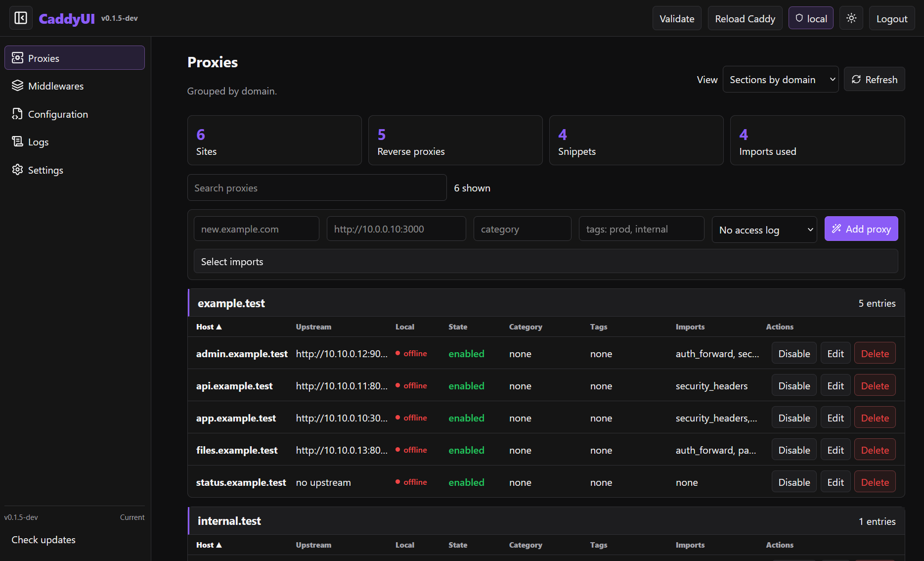924x561 pixels.
Task: Edit admin.example.test proxy
Action: (836, 353)
